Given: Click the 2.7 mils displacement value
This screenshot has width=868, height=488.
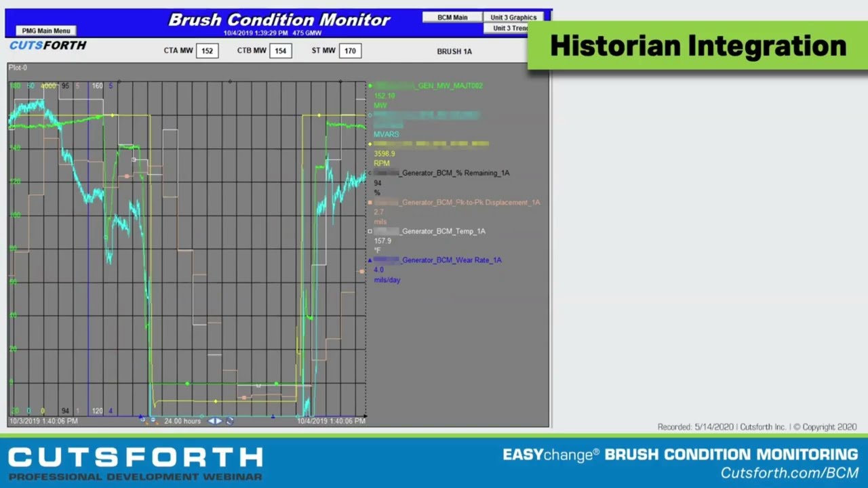Looking at the screenshot, I should point(378,212).
